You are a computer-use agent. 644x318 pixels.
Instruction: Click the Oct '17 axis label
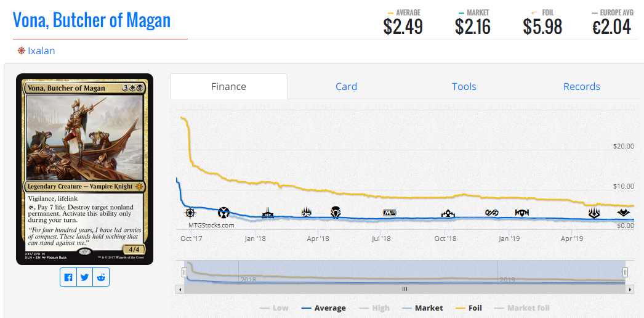coord(192,238)
